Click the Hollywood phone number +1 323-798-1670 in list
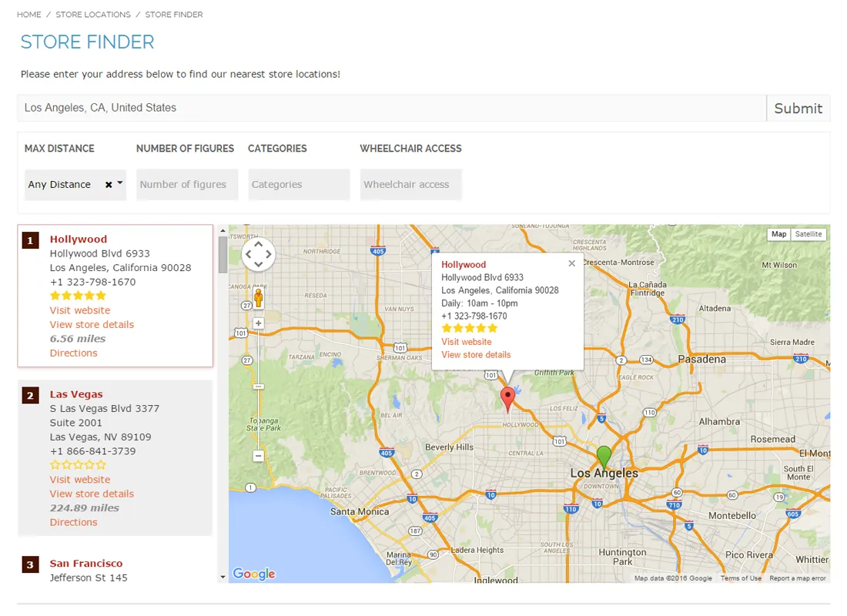Screen dimensions: 847x616 coord(92,282)
